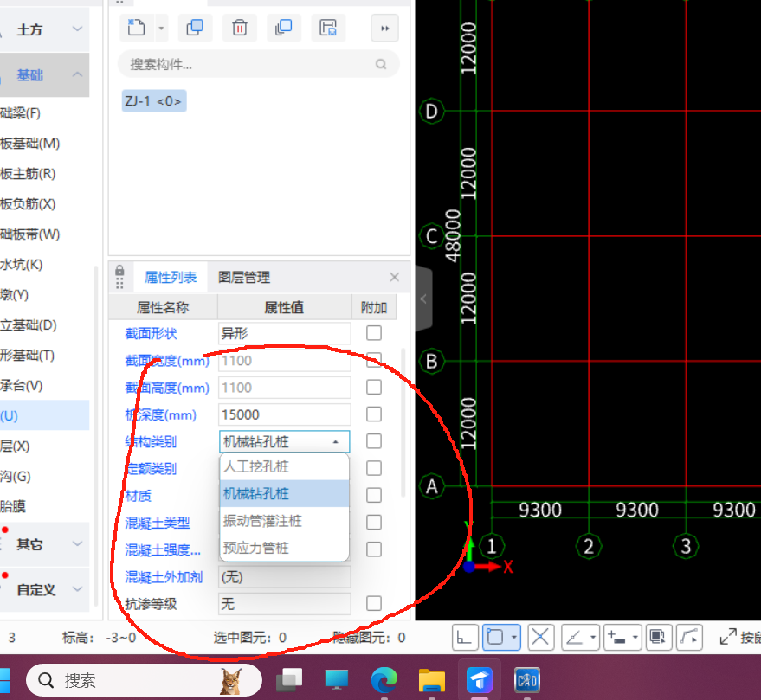Select the 承台(V) component type
761x700 pixels.
point(22,386)
